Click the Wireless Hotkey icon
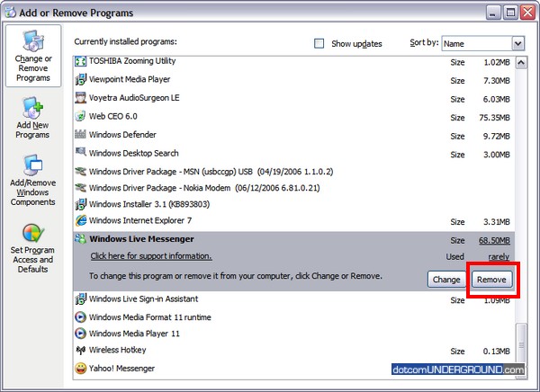The width and height of the screenshot is (540, 392). tap(81, 350)
